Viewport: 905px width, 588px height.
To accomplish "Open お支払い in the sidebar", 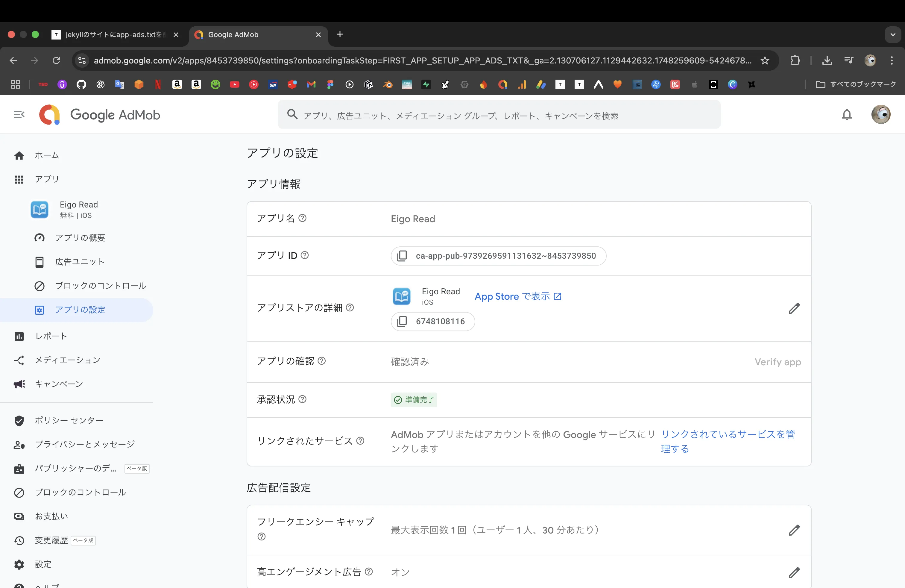I will click(x=51, y=516).
